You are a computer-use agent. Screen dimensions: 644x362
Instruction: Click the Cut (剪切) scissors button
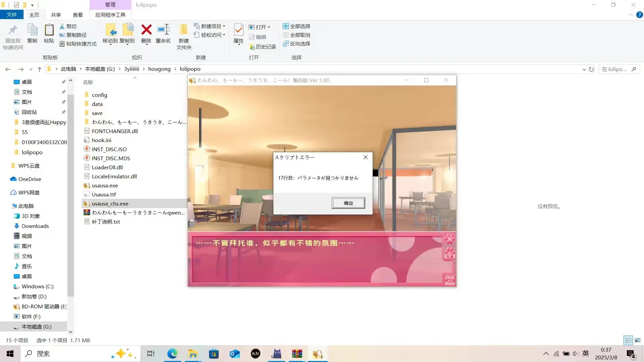pyautogui.click(x=68, y=26)
